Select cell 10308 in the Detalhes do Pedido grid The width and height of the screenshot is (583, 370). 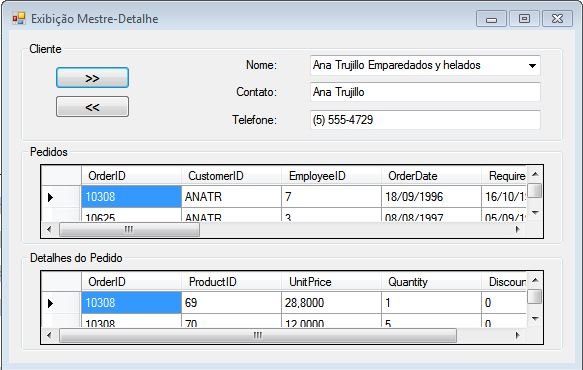coord(131,303)
